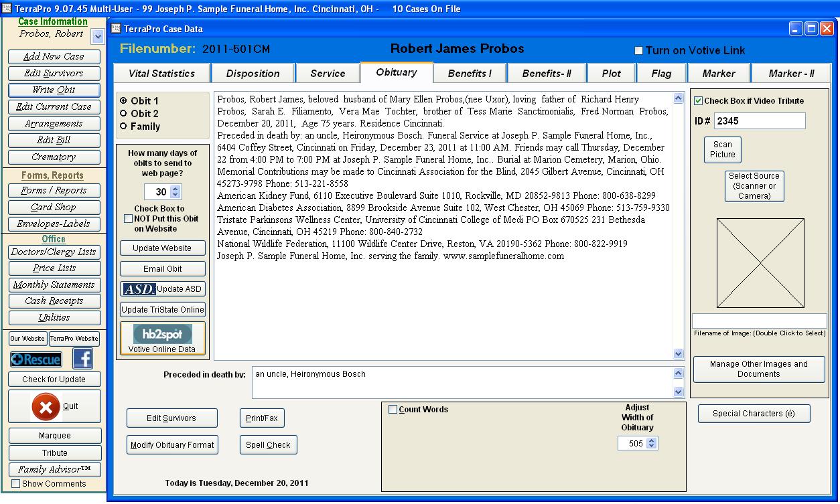This screenshot has height=504, width=840.
Task: Go to the Benefits- II tab
Action: (547, 74)
